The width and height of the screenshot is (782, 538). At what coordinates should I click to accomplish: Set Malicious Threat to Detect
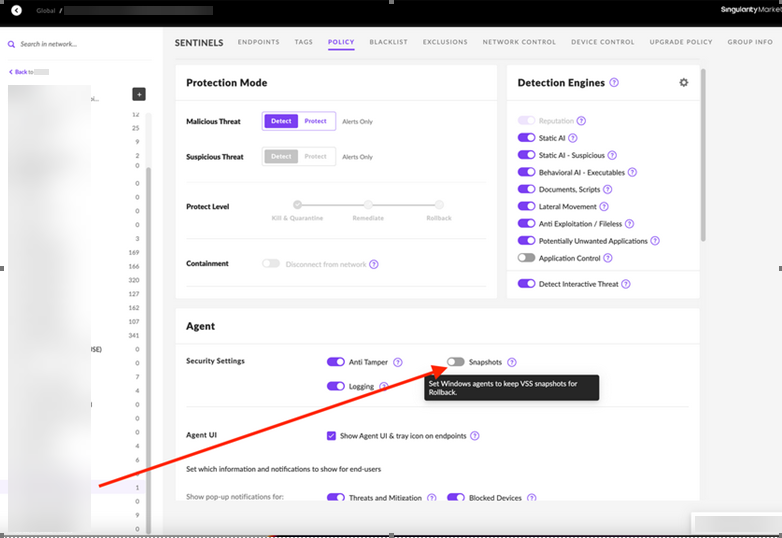pos(281,121)
